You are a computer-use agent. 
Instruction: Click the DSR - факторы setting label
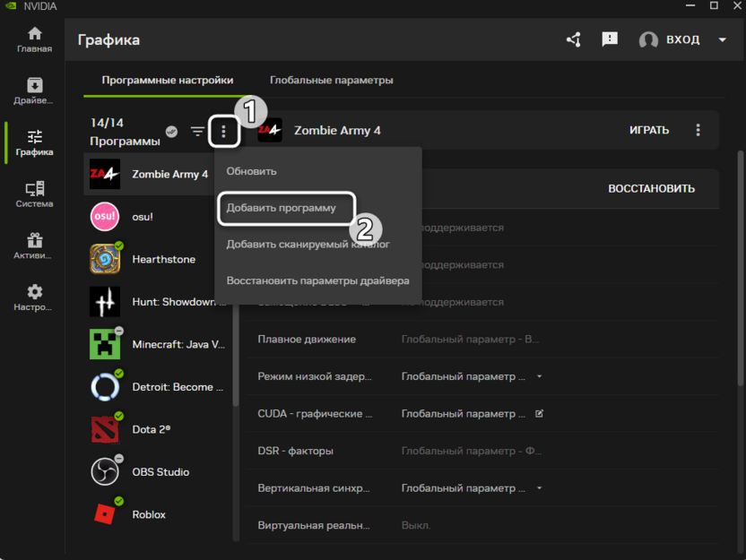click(x=296, y=452)
